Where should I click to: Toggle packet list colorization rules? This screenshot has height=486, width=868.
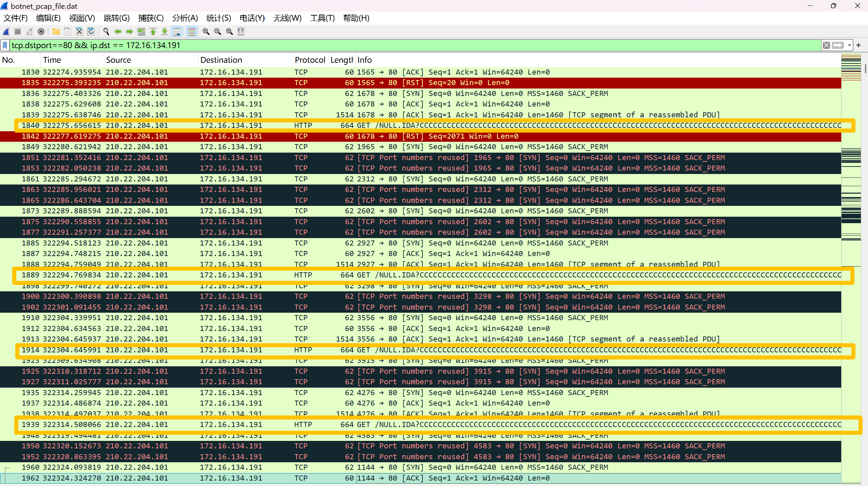click(x=192, y=32)
